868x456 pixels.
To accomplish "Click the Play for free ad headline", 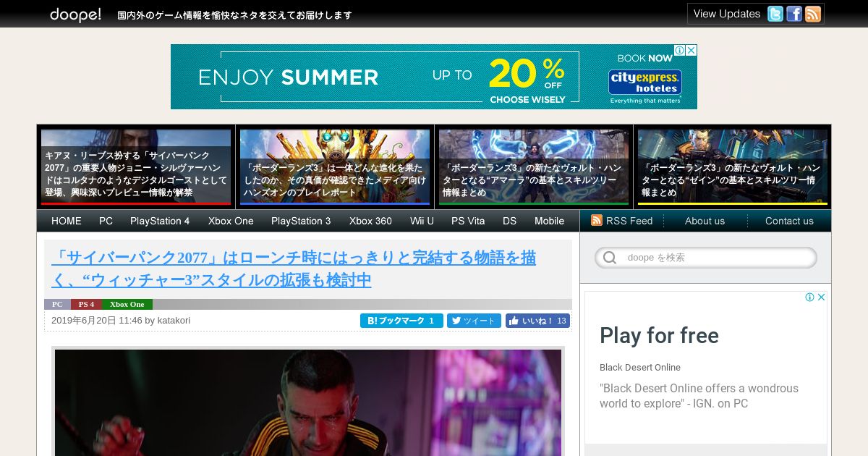I will click(x=659, y=336).
